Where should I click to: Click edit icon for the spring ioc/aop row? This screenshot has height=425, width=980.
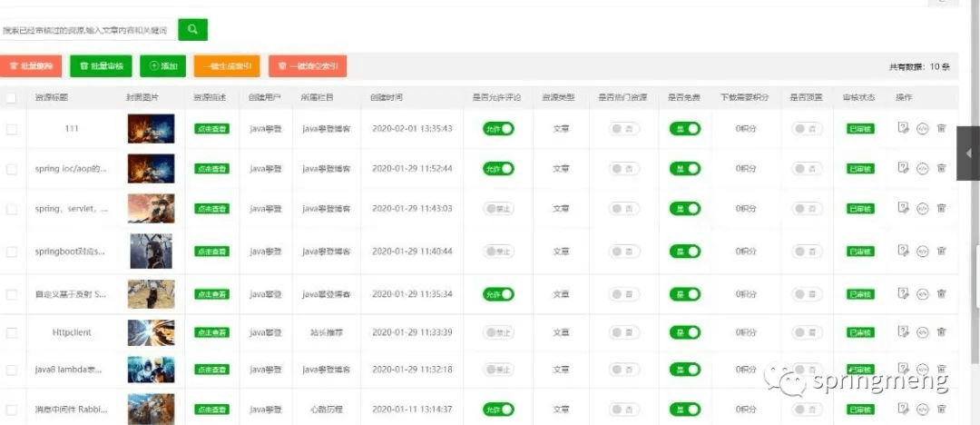903,168
